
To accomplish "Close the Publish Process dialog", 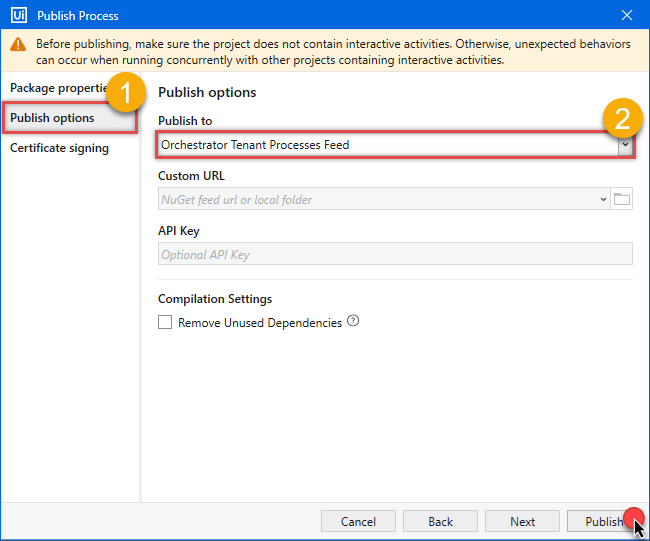I will 627,15.
